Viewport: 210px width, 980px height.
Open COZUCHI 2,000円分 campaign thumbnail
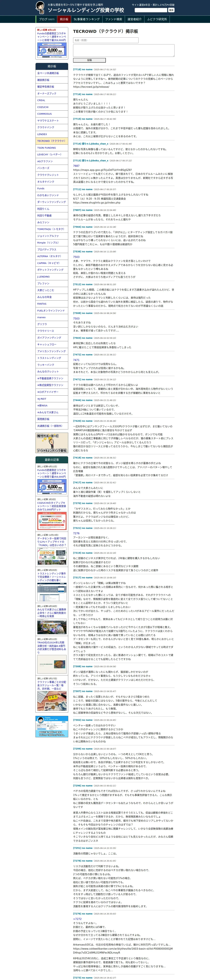[x=52, y=521]
